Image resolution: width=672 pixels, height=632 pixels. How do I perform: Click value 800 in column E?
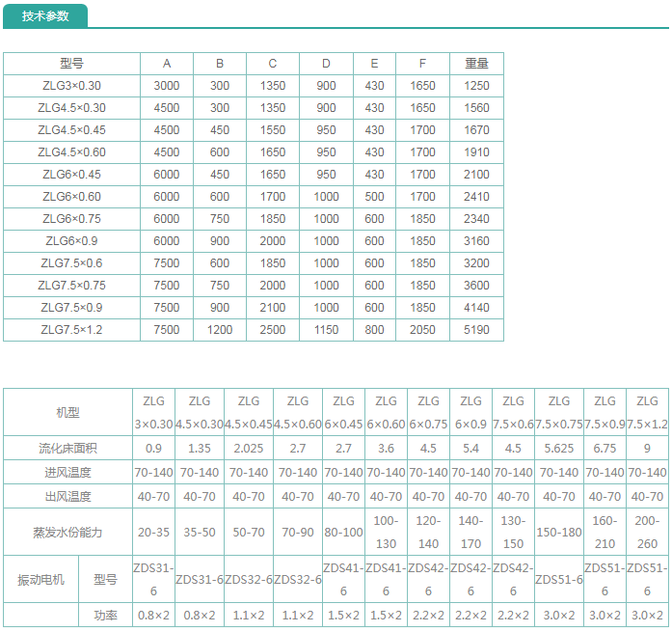(375, 330)
